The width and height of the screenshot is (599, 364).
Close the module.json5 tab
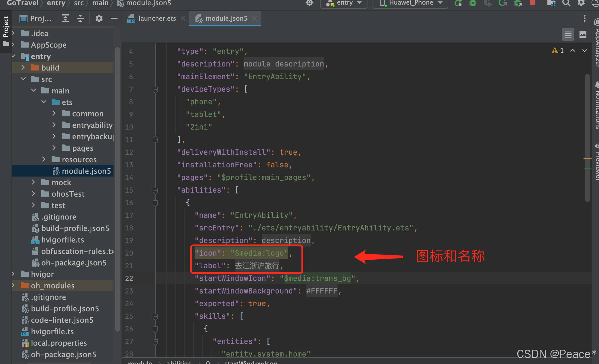[x=255, y=19]
